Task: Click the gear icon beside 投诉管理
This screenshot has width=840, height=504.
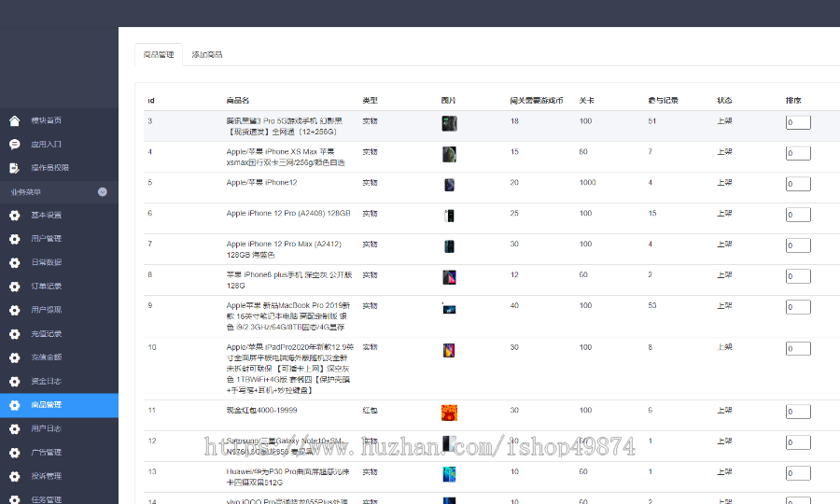Action: (14, 476)
